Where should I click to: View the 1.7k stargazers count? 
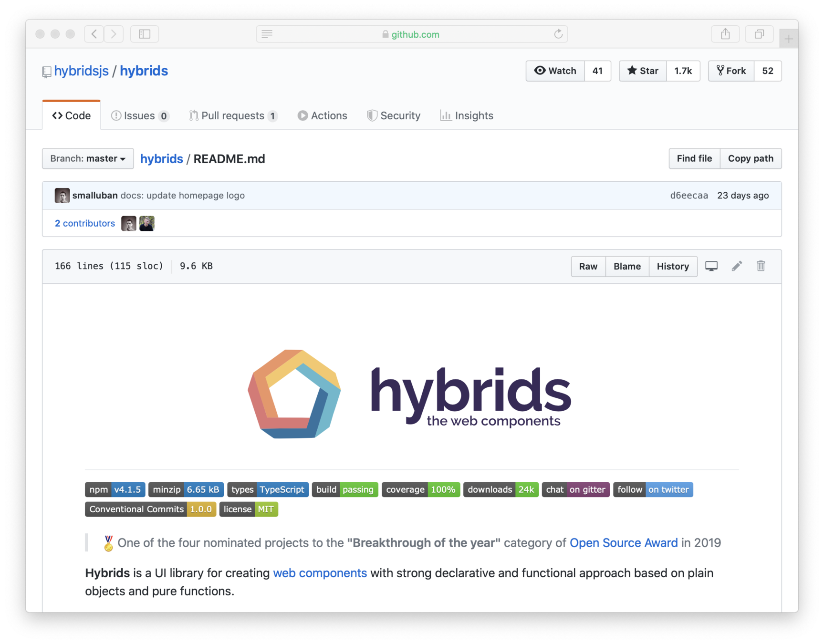683,71
